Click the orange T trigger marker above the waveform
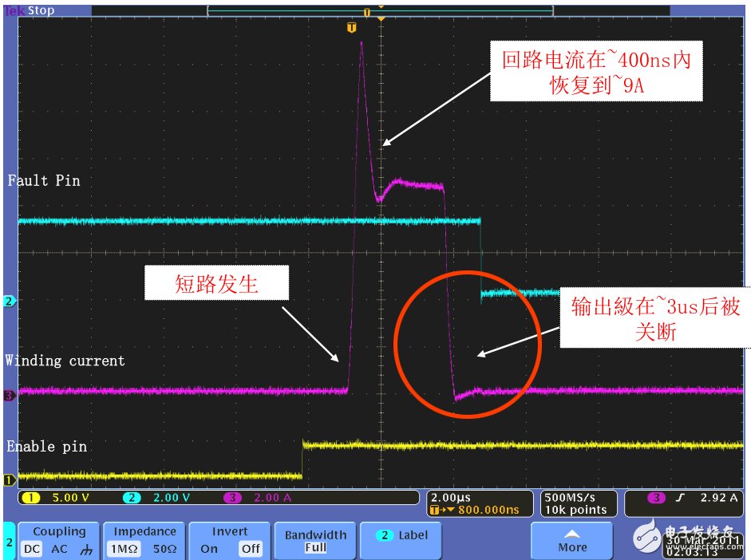This screenshot has width=751, height=560. 354,27
